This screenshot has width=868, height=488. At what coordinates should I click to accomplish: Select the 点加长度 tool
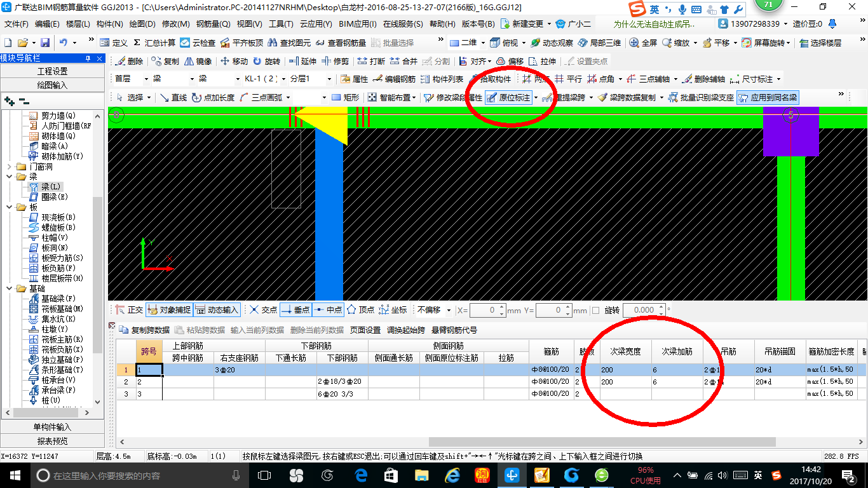pos(214,97)
